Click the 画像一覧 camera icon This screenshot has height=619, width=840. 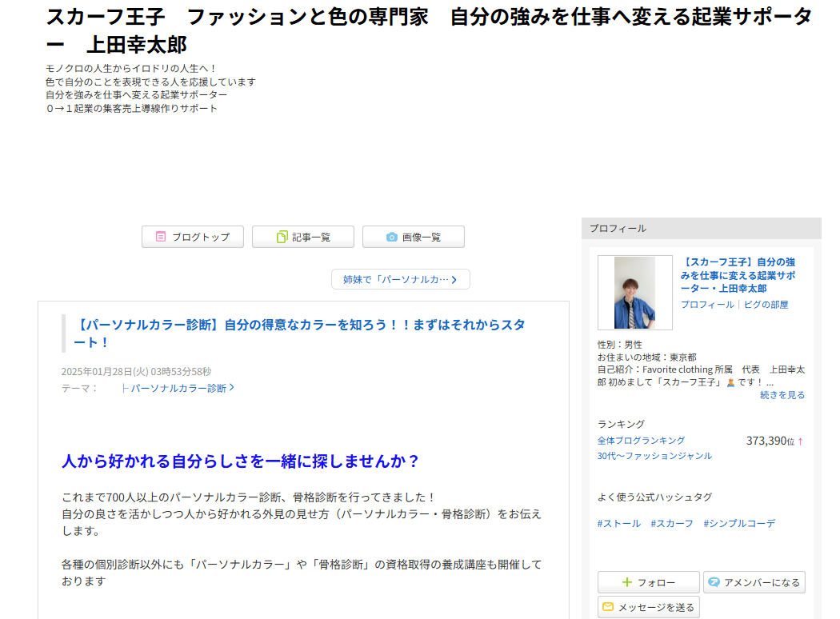coord(391,237)
